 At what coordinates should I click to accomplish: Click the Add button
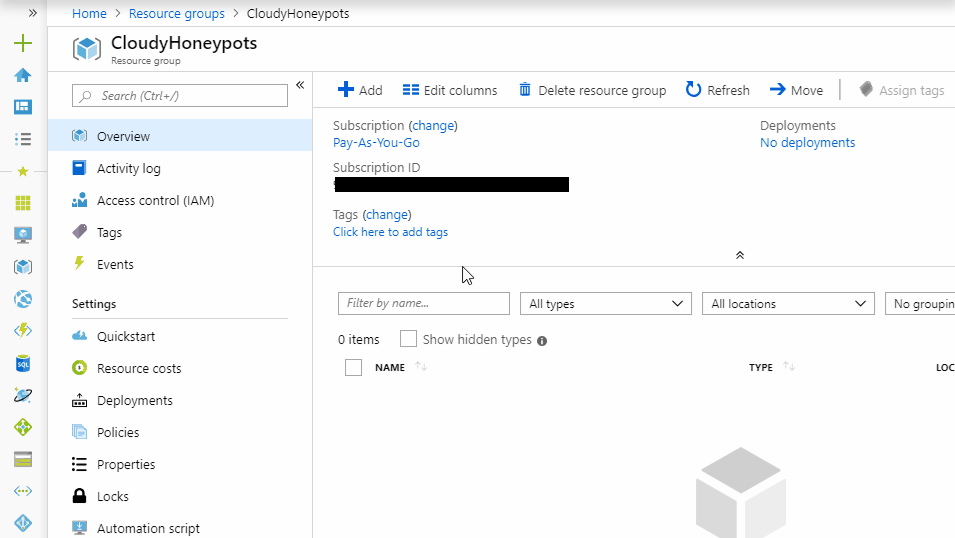tap(360, 90)
